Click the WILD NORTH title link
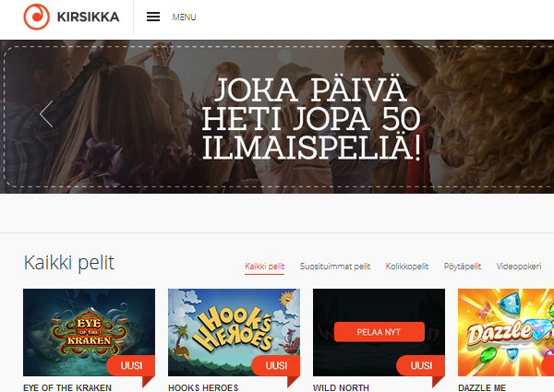The image size is (554, 392). pyautogui.click(x=341, y=387)
